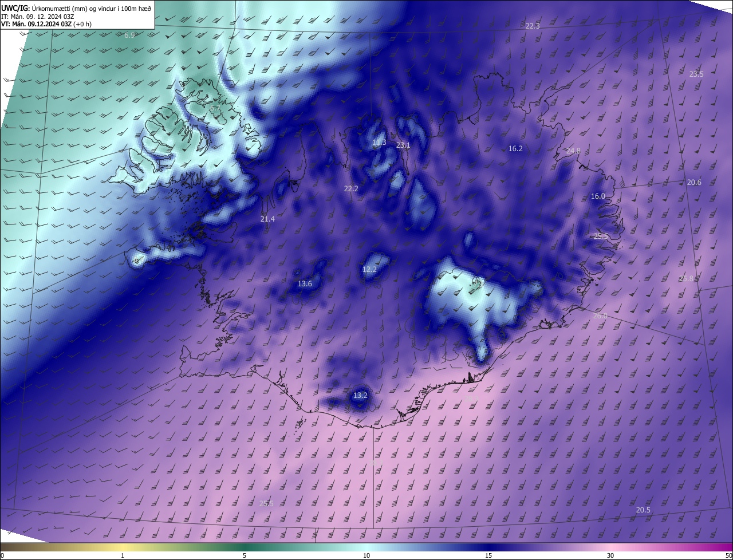Viewport: 733px width, 560px height.
Task: Click the 16.2 value label on the map
Action: pos(515,148)
